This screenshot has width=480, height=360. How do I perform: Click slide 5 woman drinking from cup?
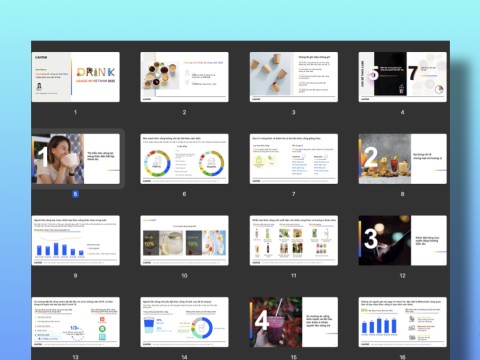tap(76, 159)
